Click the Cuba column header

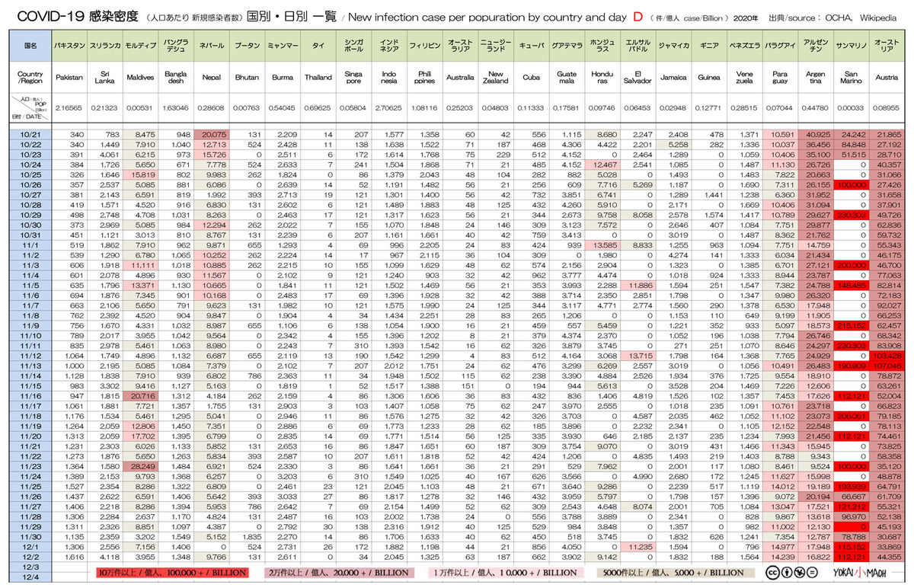(531, 78)
